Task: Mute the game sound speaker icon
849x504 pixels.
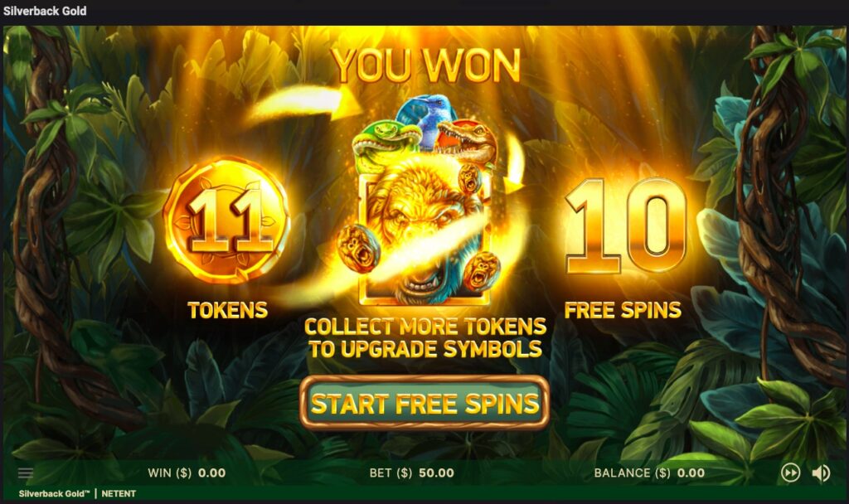Action: pos(821,473)
